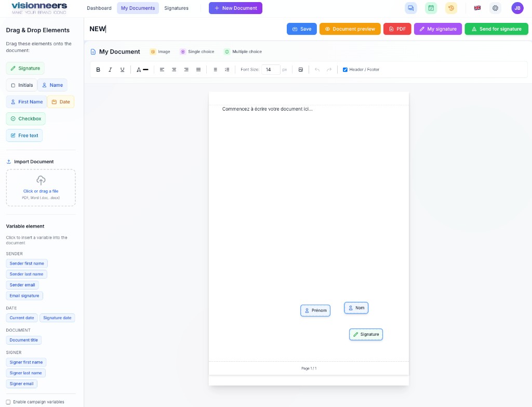Viewport: 532px width, 407px height.
Task: Enable campaign variables checkbox
Action: pos(9,402)
